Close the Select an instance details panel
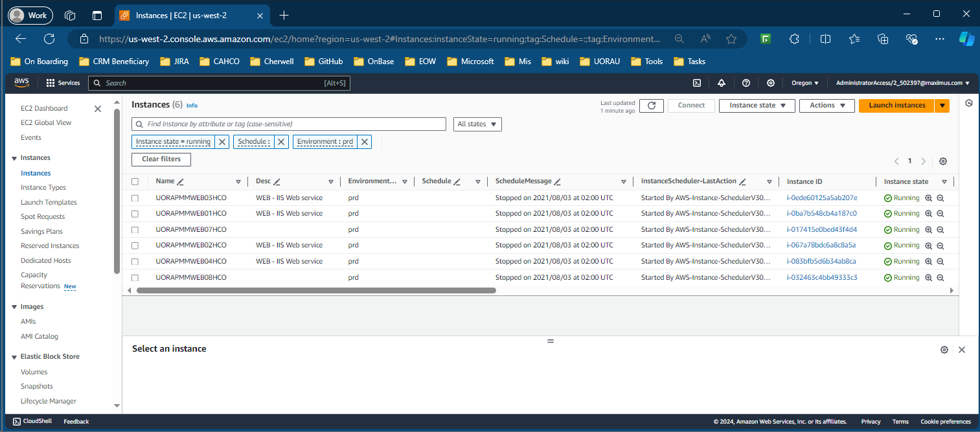The width and height of the screenshot is (980, 432). [x=962, y=350]
